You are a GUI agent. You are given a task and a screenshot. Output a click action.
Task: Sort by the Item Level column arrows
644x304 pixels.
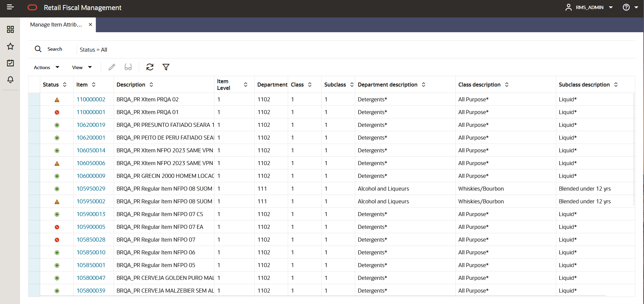tap(246, 85)
